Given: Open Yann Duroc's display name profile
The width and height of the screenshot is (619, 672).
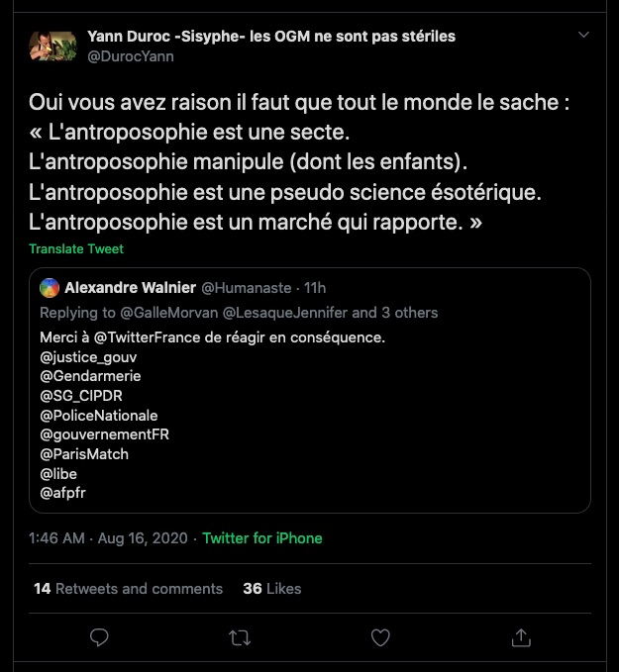Looking at the screenshot, I should (x=270, y=37).
